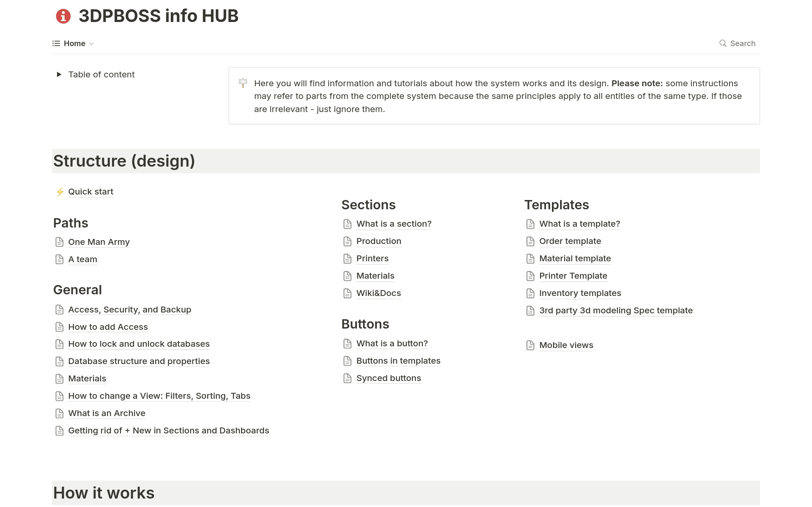Open the Access, Security, and Backup page
The height and width of the screenshot is (507, 812).
(x=129, y=310)
